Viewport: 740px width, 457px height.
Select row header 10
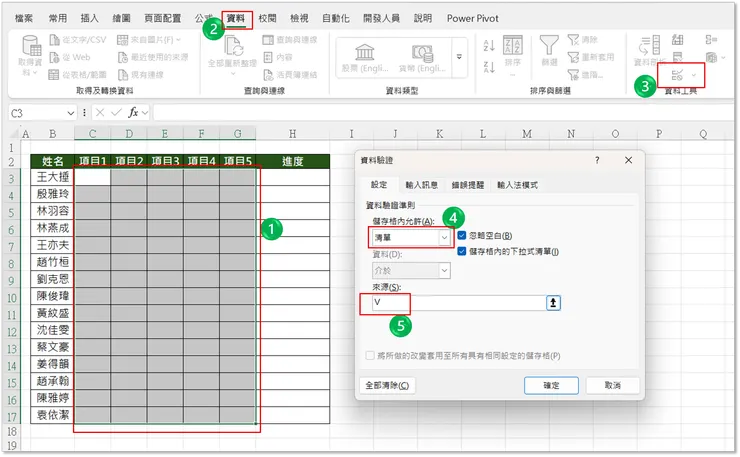coord(12,298)
